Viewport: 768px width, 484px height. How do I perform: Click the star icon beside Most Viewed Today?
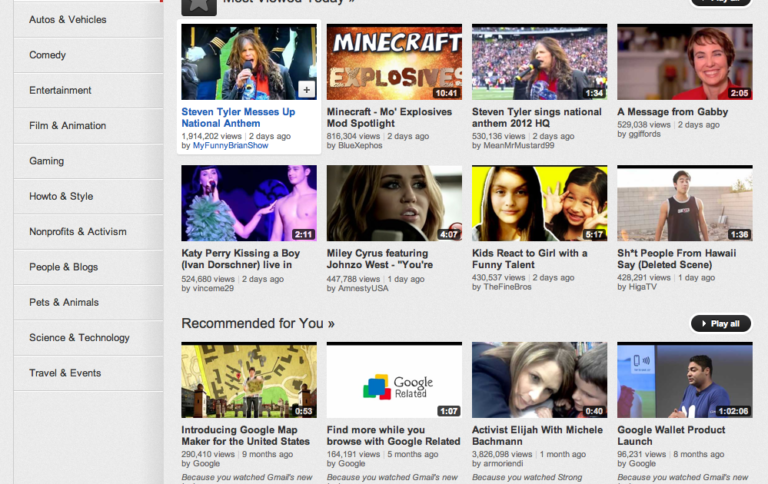199,7
